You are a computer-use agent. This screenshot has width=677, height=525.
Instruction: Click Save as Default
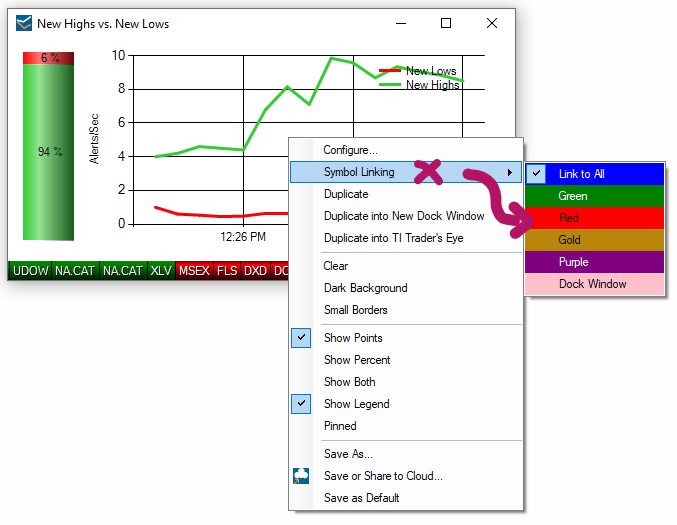pos(361,498)
